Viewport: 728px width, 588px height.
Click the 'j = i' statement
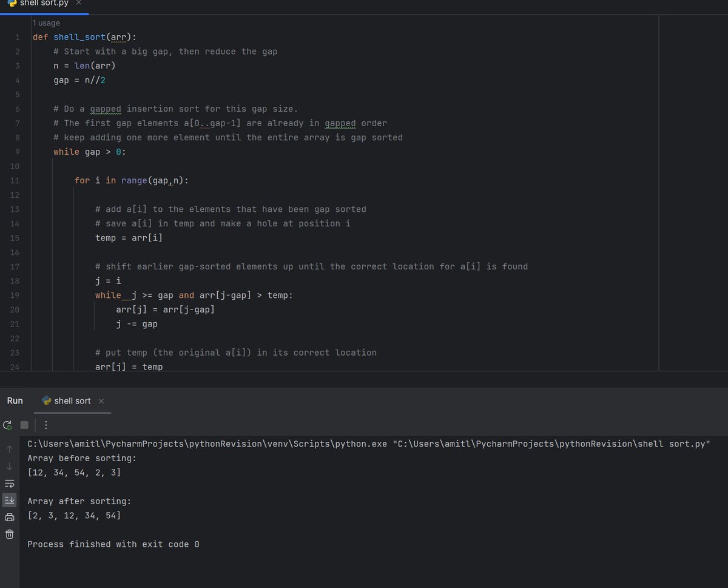[108, 281]
